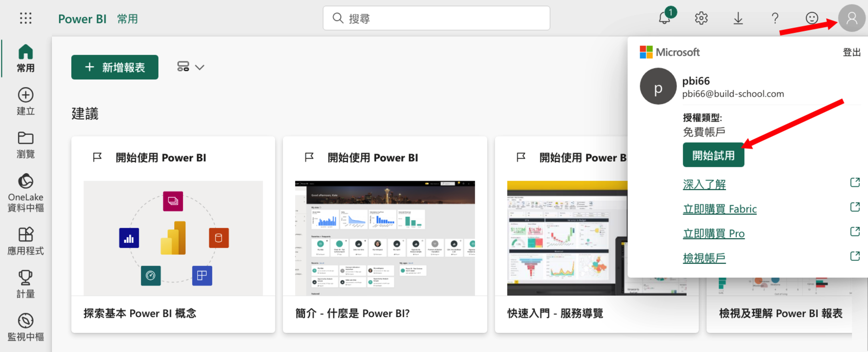Expand the layout view dropdown

191,67
